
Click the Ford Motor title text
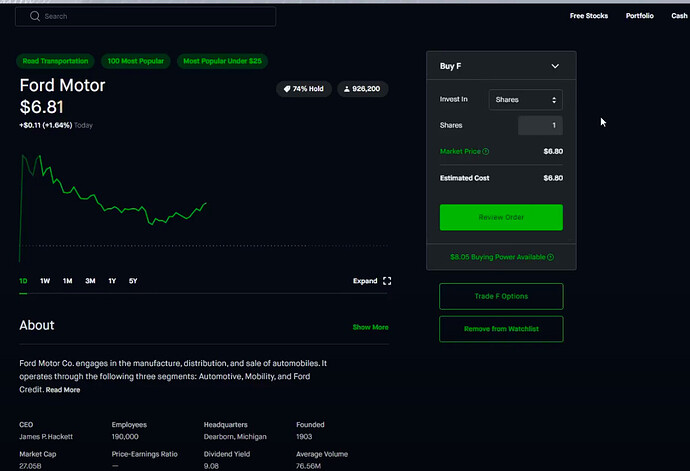62,85
